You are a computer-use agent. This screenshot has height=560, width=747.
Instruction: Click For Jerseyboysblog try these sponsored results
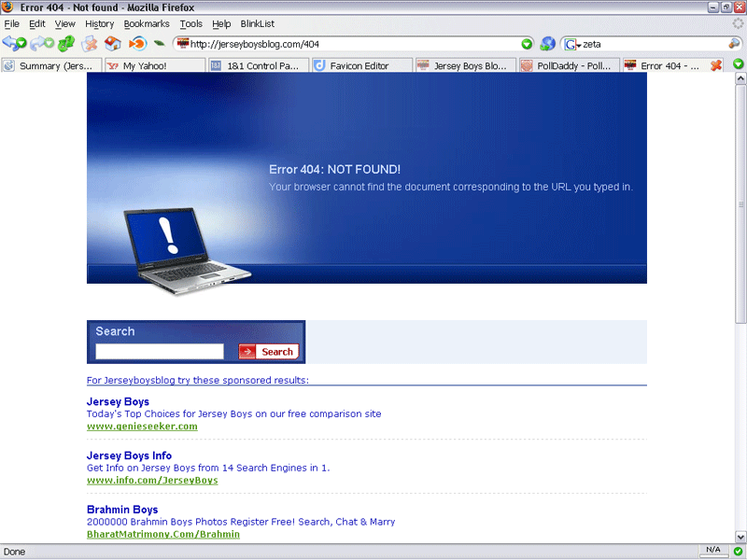[198, 380]
